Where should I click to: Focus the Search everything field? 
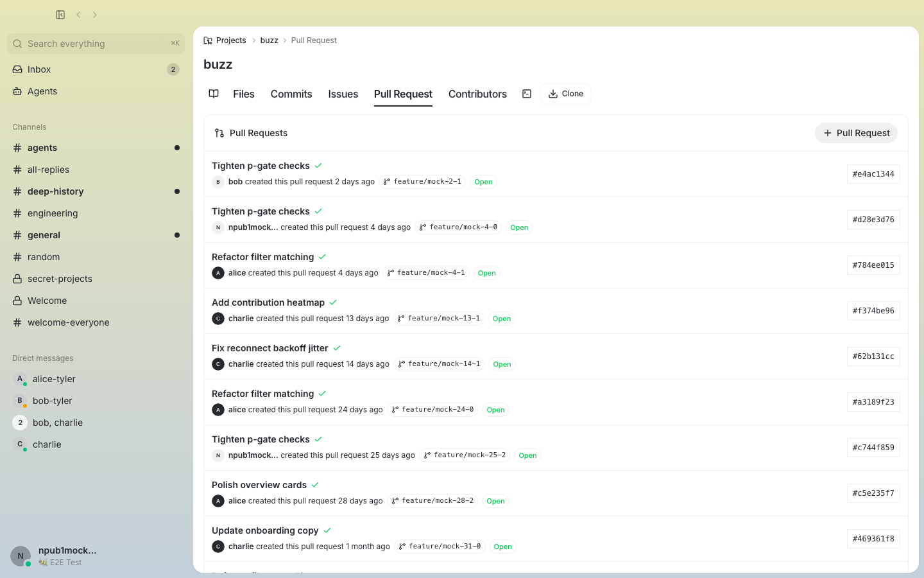[96, 44]
